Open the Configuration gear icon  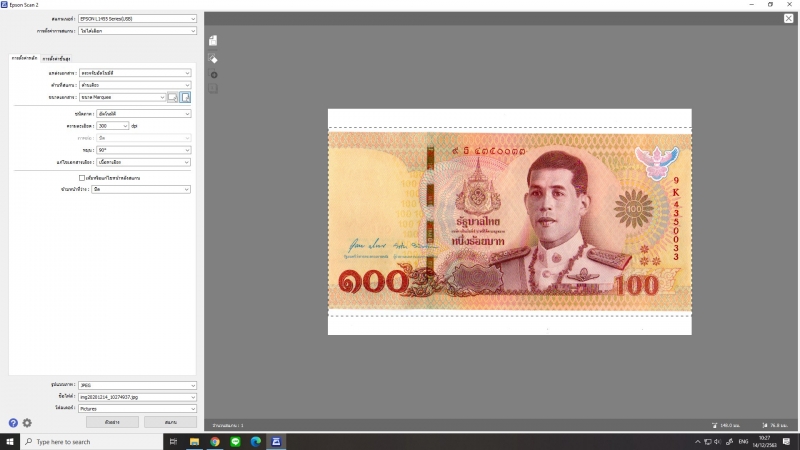[27, 423]
